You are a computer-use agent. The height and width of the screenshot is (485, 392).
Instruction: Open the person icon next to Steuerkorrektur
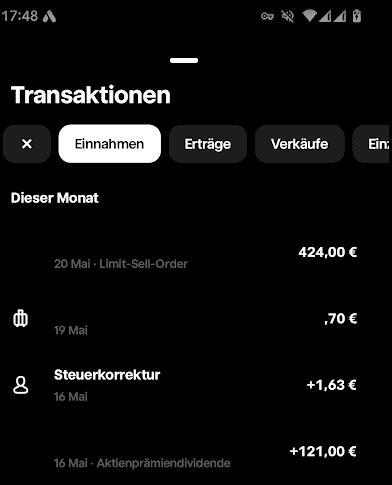pos(20,385)
